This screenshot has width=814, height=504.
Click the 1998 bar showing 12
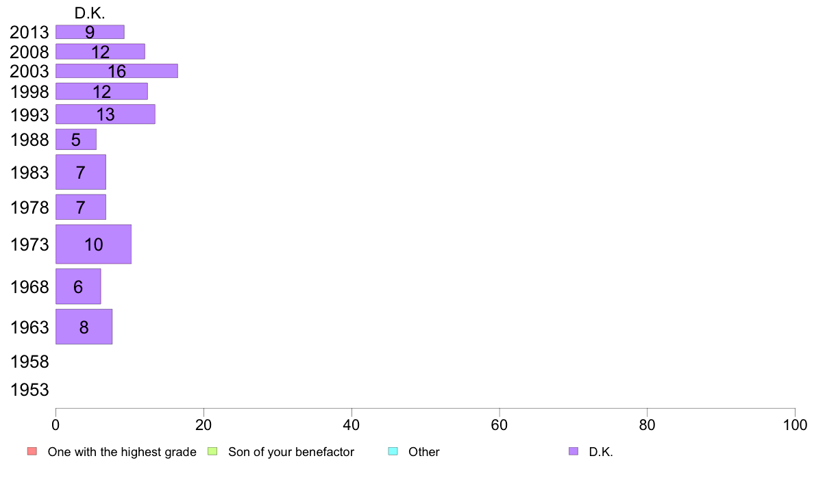[101, 91]
